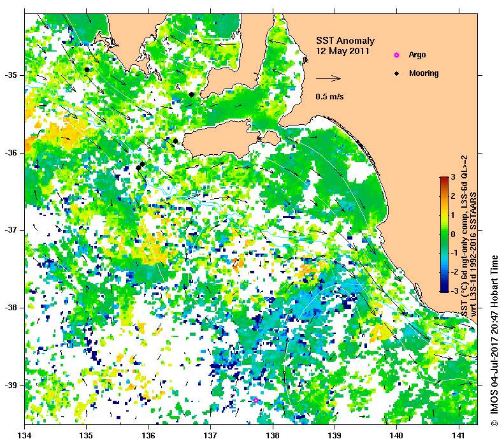This screenshot has height=446, width=504.
Task: Click the color bar tick label '-3'
Action: (454, 291)
